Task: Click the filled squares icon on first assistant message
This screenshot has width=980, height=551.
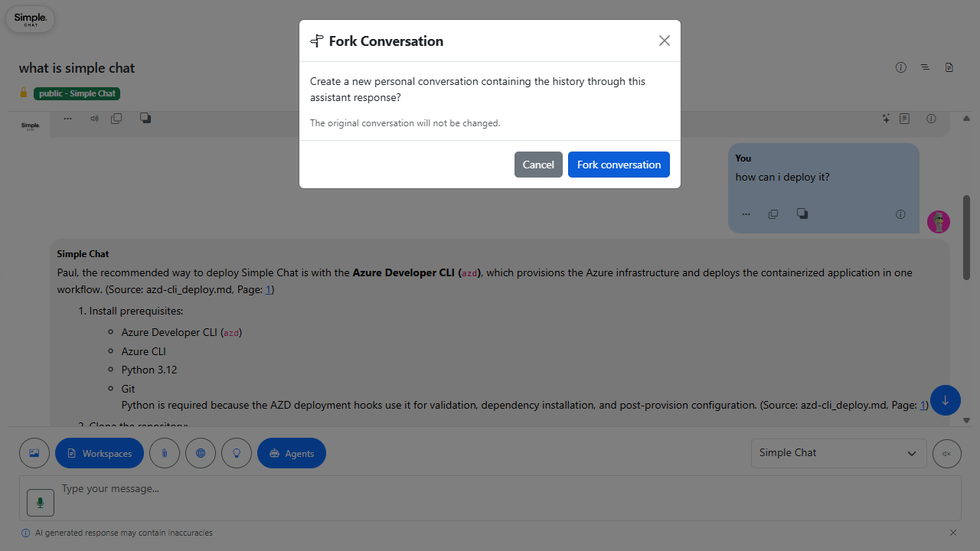Action: pos(145,118)
